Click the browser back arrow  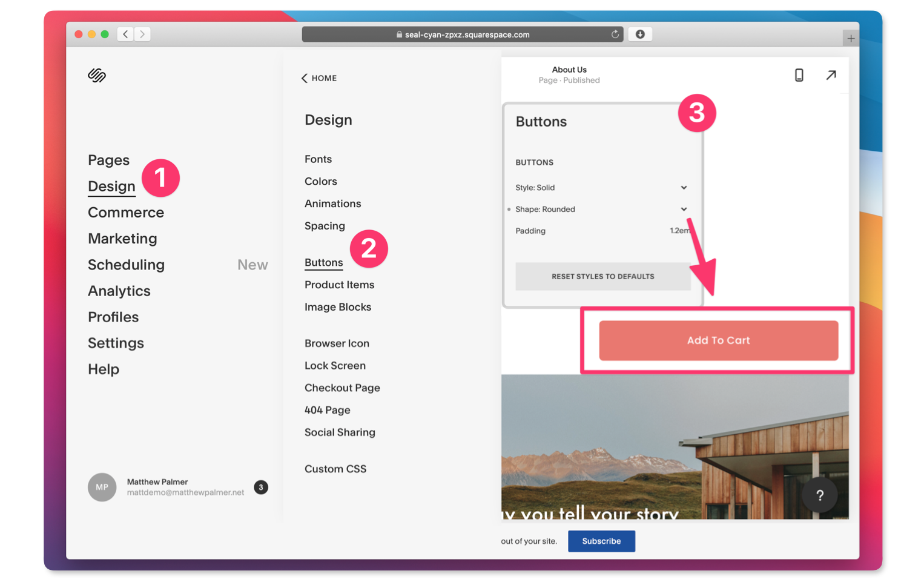coord(125,35)
